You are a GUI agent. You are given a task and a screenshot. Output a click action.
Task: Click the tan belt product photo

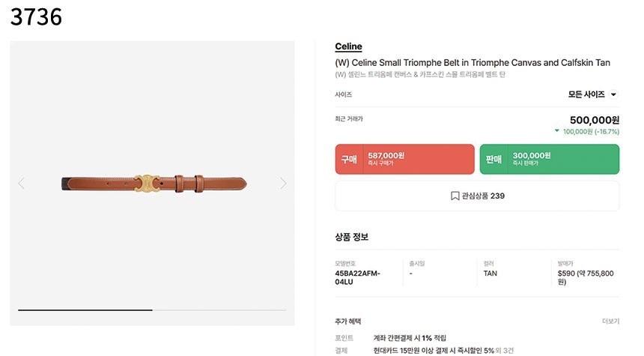[x=154, y=182]
